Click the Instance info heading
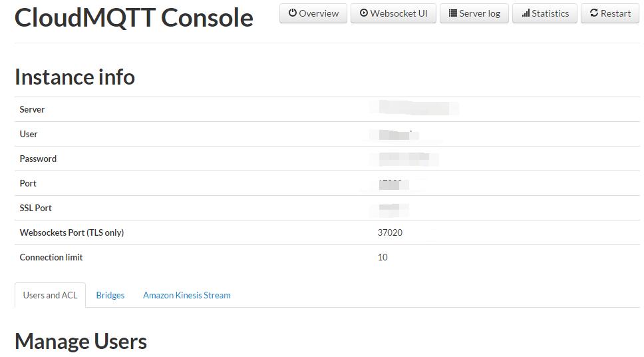The height and width of the screenshot is (357, 644). tap(75, 77)
